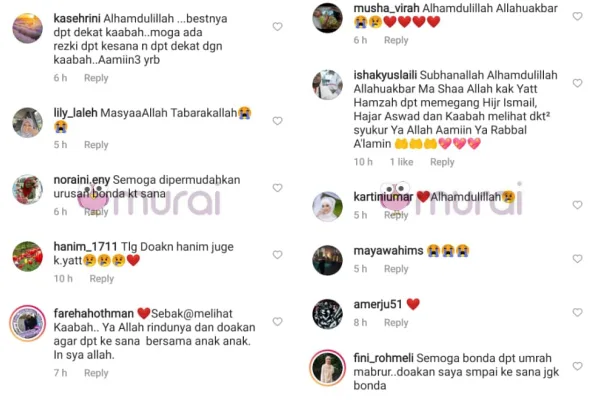Open fini_rohmeli's profile picture
Image resolution: width=600 pixels, height=400 pixels.
coord(328,367)
